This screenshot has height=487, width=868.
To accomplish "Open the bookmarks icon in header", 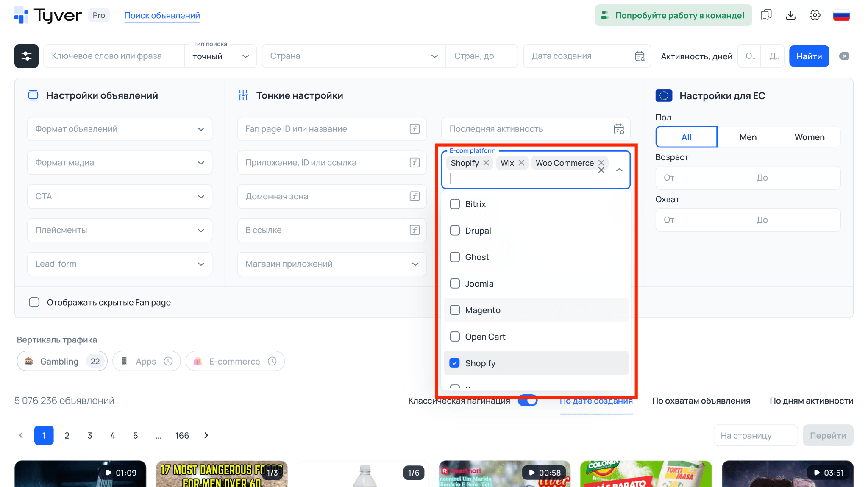I will click(x=766, y=15).
